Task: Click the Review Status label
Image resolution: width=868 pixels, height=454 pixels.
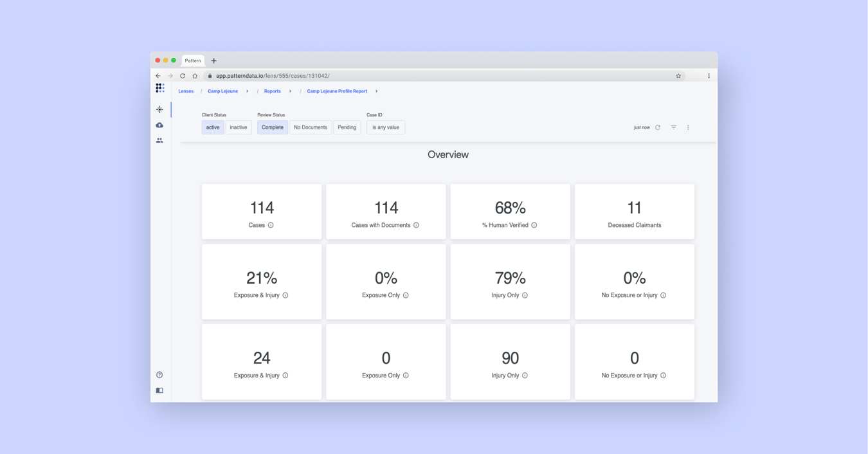Action: tap(271, 115)
